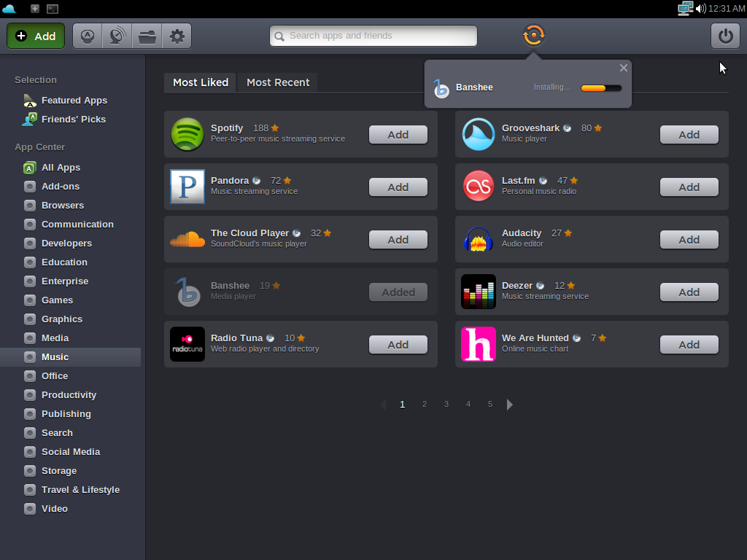
Task: Select the Music category
Action: click(71, 357)
